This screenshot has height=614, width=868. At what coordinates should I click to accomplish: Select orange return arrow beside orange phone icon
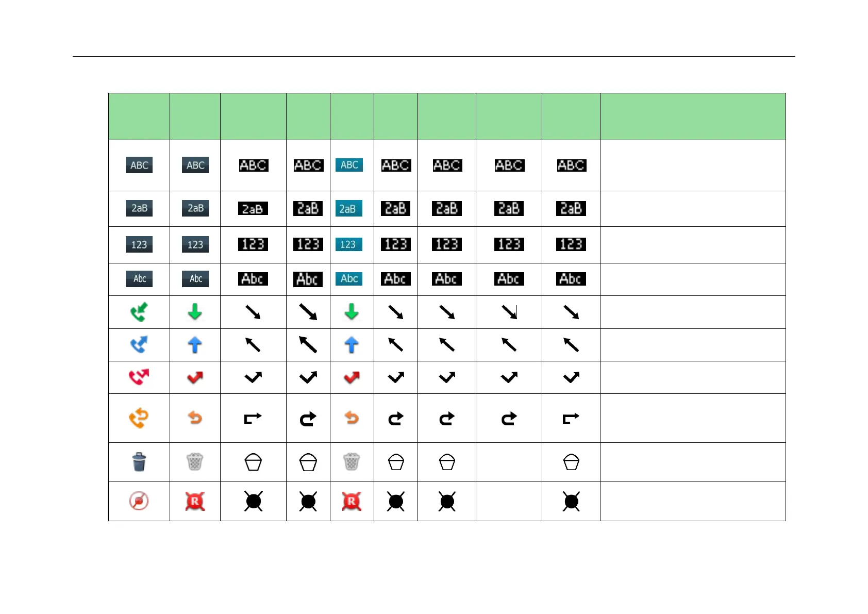[195, 418]
